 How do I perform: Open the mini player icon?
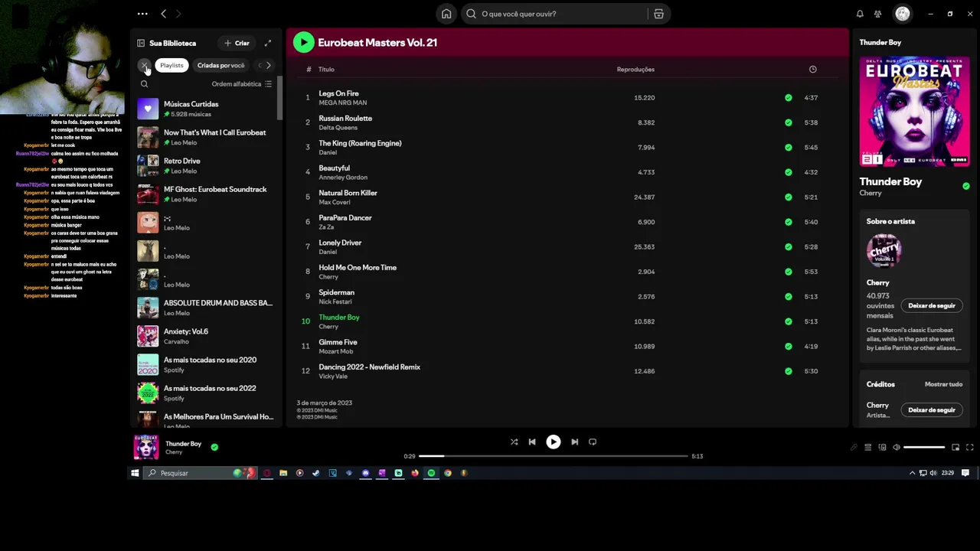(955, 448)
